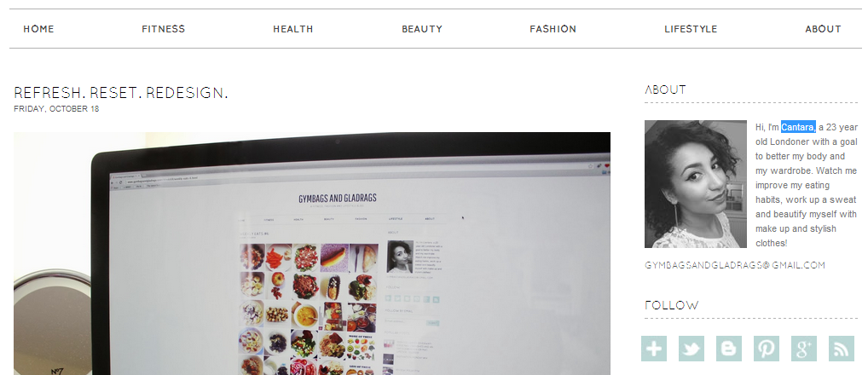Click the laptop screen post image
The image size is (868, 375).
[312, 253]
